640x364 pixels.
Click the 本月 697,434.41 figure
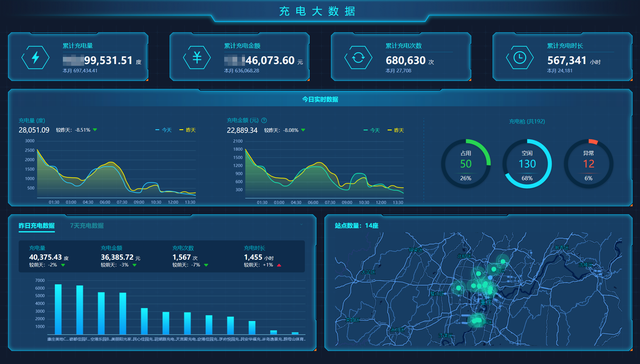point(80,71)
